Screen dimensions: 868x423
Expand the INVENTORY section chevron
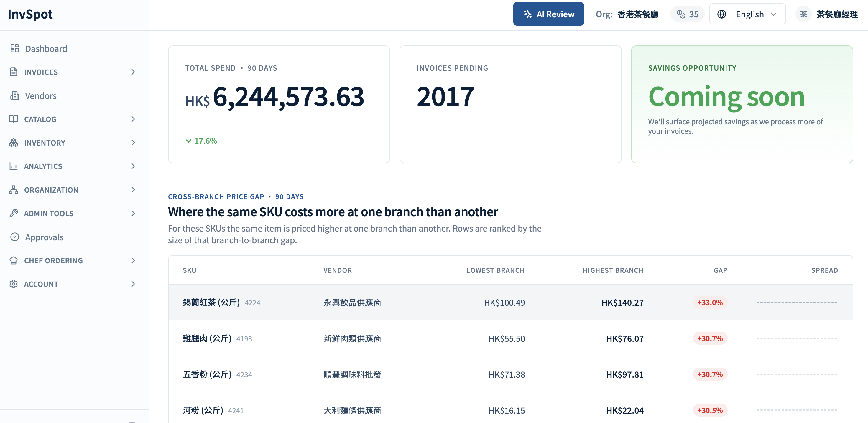(x=133, y=143)
